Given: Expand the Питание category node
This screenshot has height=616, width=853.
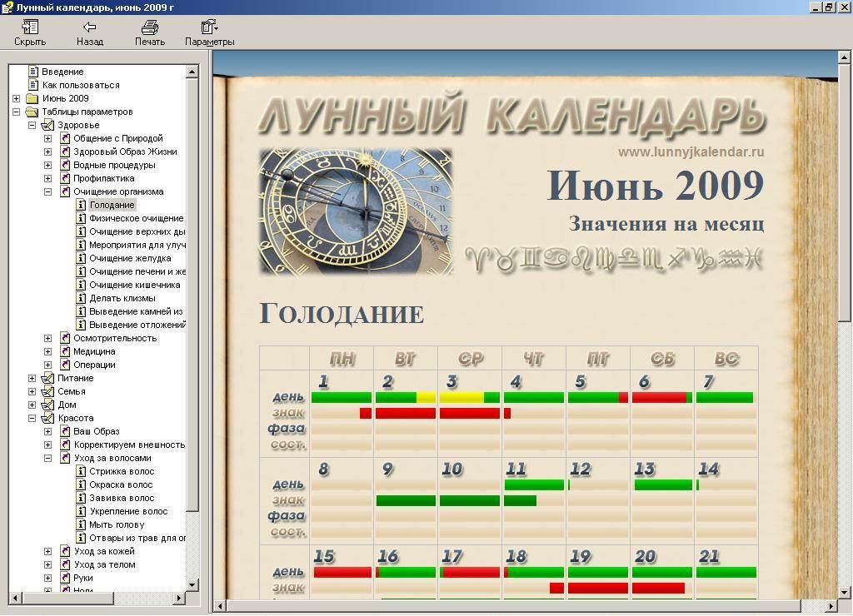Looking at the screenshot, I should coord(32,379).
